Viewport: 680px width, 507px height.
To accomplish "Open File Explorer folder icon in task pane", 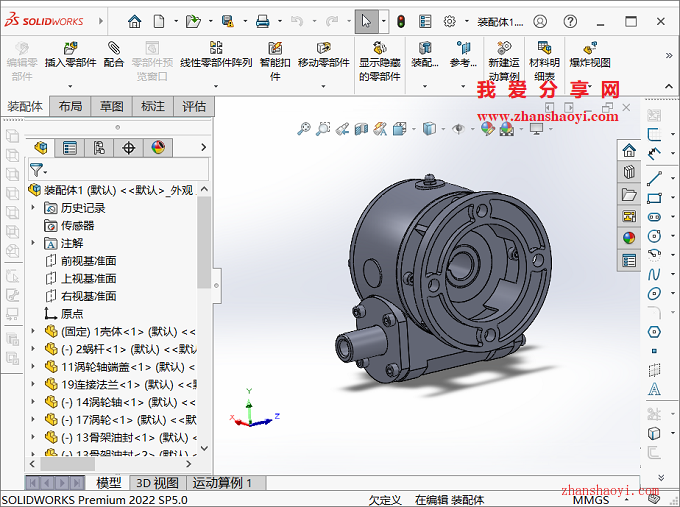I will [x=629, y=194].
